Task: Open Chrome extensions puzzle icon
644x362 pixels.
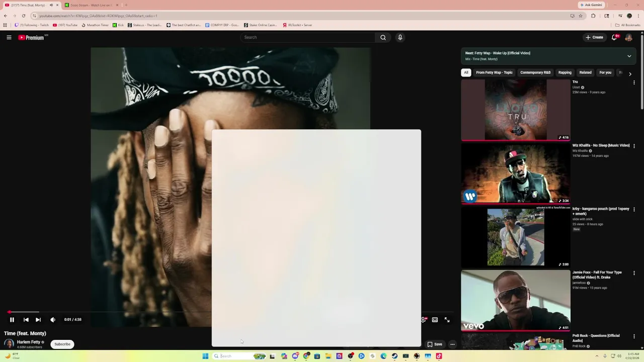Action: click(593, 16)
